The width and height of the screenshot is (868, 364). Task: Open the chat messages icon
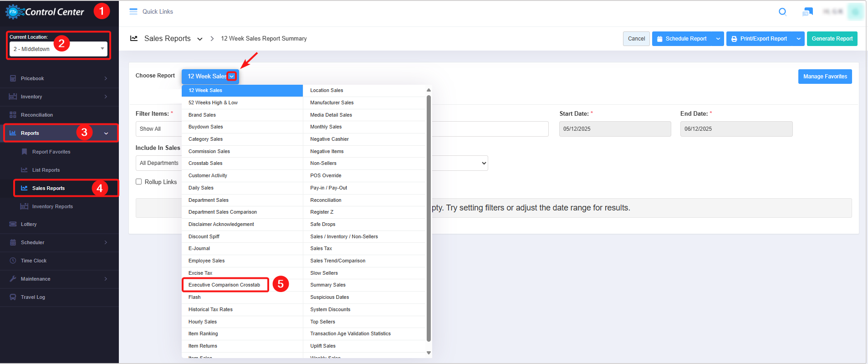pyautogui.click(x=807, y=12)
